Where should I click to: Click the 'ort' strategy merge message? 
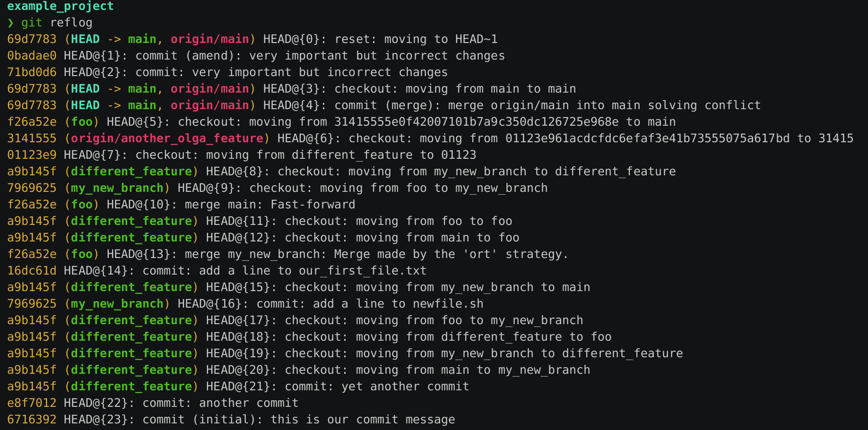click(451, 254)
